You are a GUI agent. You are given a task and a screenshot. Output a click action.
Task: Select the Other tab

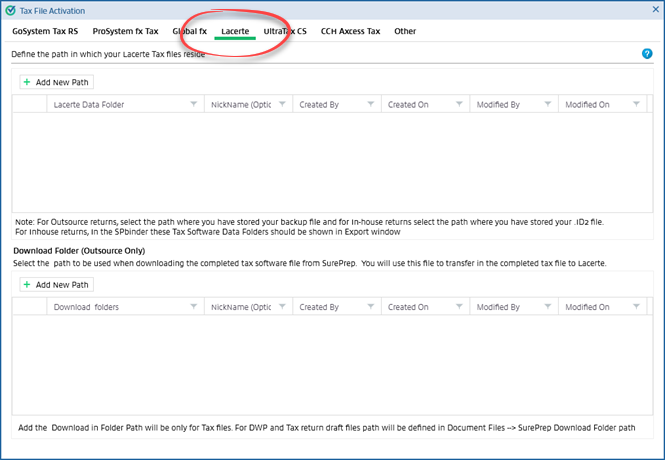click(x=405, y=32)
